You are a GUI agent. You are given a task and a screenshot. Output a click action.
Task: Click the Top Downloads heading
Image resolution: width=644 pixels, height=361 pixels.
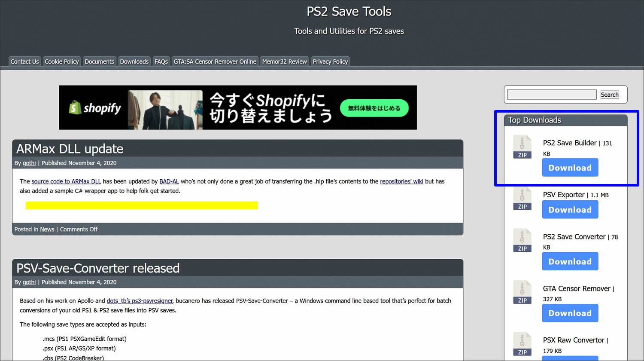535,120
